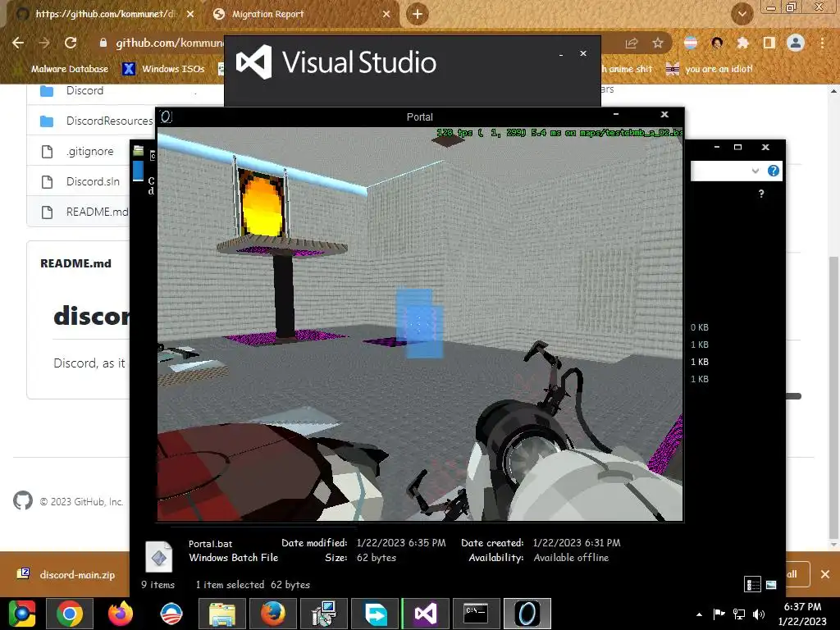Open File Explorer help question mark icon

tap(773, 171)
